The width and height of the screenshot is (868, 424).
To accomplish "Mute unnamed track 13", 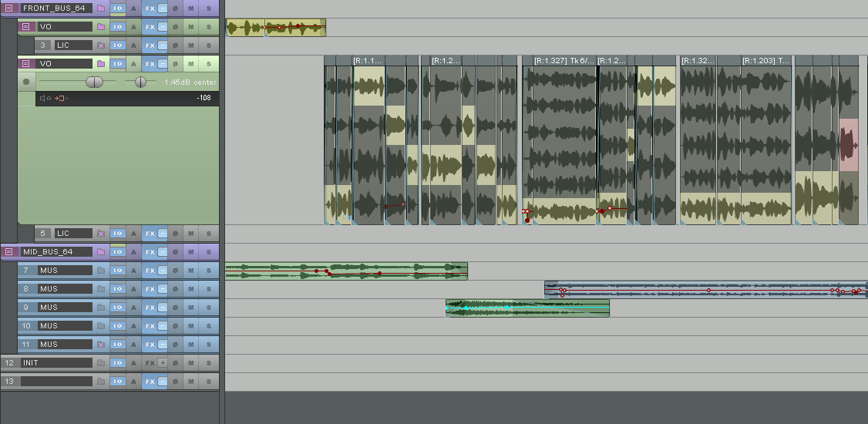I will coord(191,382).
